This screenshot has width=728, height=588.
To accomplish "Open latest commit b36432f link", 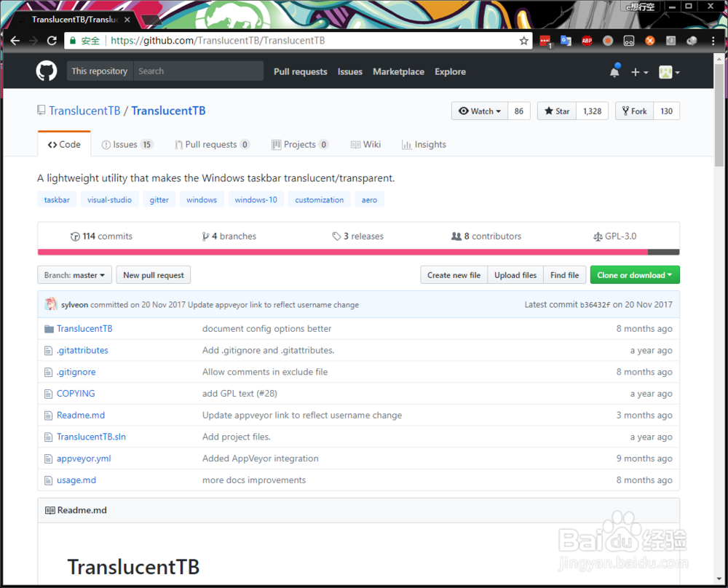I will pyautogui.click(x=595, y=304).
